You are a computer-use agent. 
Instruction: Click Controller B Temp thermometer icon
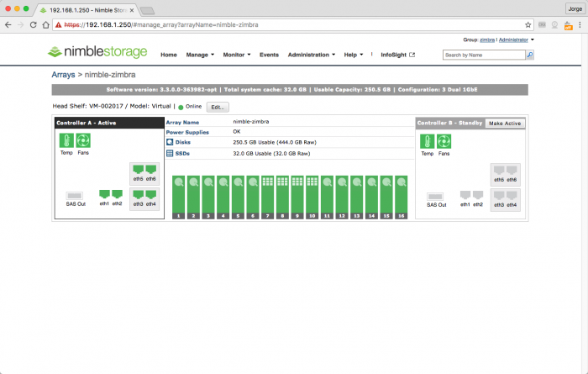click(427, 141)
